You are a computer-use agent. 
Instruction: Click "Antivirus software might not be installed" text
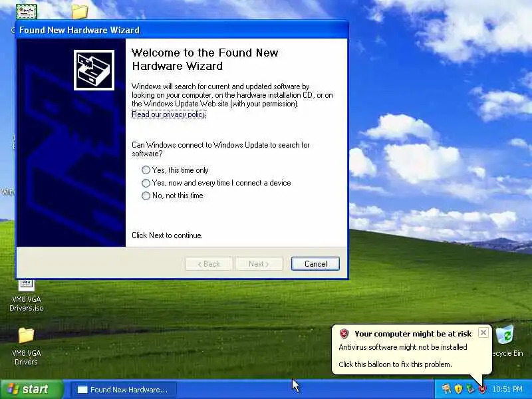[x=403, y=347]
